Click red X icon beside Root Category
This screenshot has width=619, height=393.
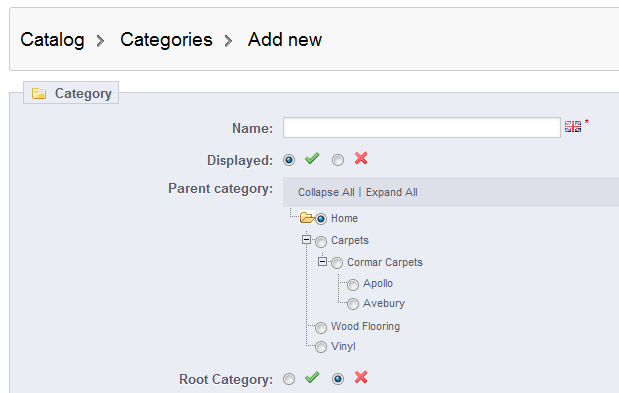(361, 377)
